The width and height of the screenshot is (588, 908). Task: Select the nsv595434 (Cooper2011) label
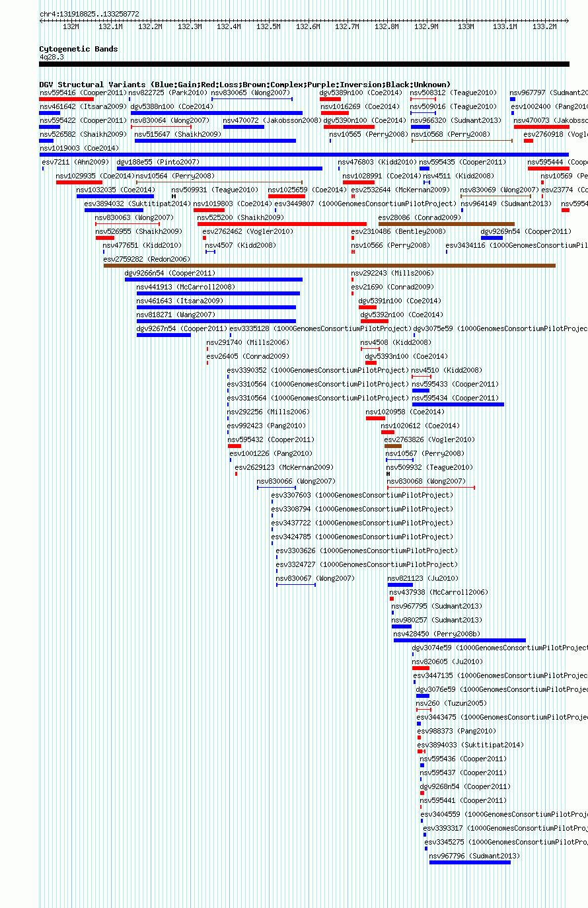tap(456, 398)
